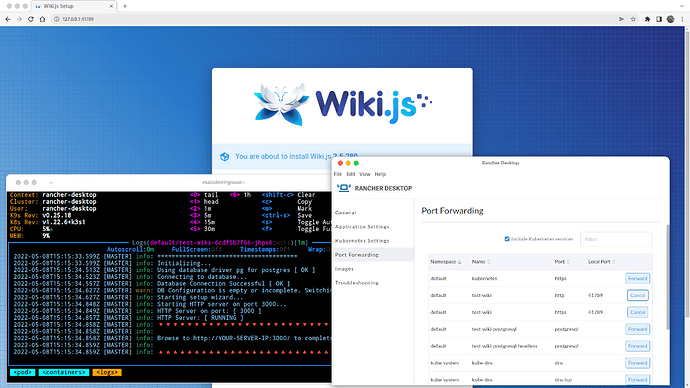This screenshot has height=388, width=690.
Task: Open the Chrome profile avatar
Action: [671, 19]
